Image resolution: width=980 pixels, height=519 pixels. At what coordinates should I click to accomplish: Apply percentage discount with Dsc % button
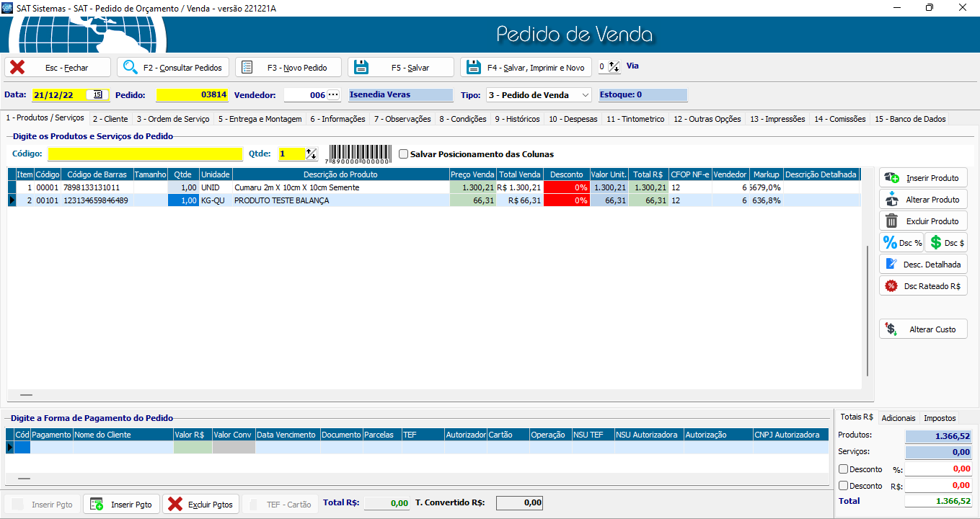coord(901,243)
